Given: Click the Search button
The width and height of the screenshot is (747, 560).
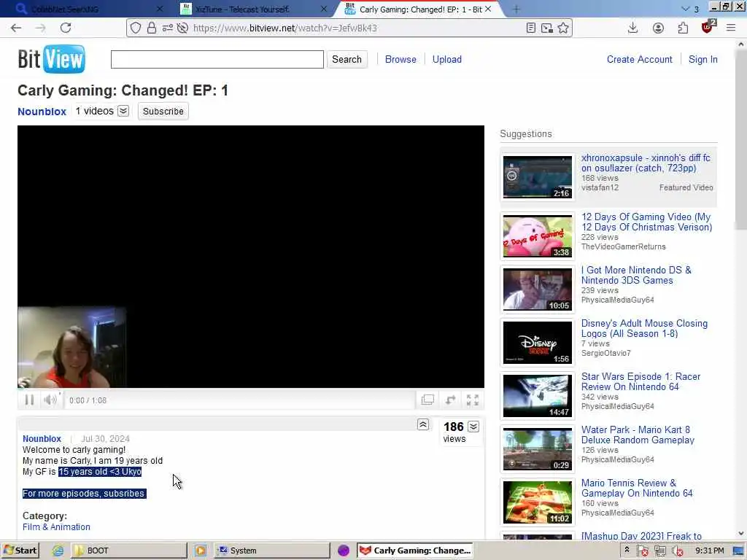Looking at the screenshot, I should (347, 60).
